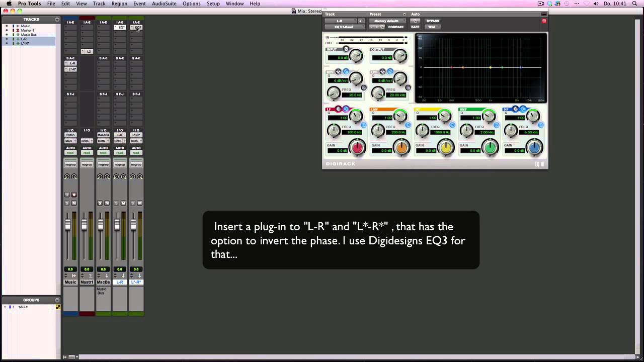Select the LPF low-pass filter type icon
Image resolution: width=644 pixels, height=362 pixels.
390,71
